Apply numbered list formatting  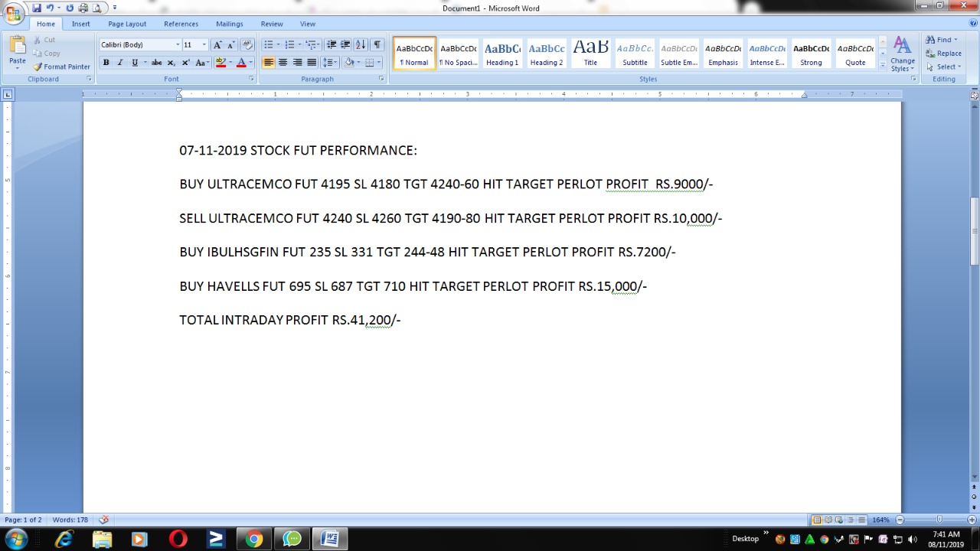pyautogui.click(x=289, y=45)
